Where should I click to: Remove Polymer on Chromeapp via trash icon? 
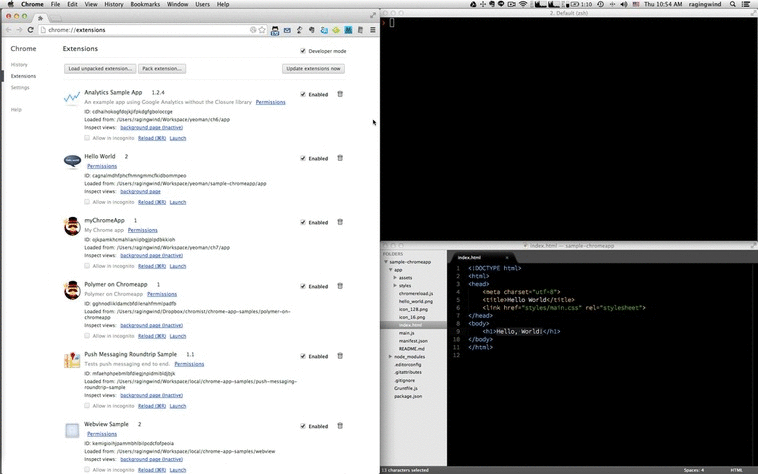coord(340,286)
